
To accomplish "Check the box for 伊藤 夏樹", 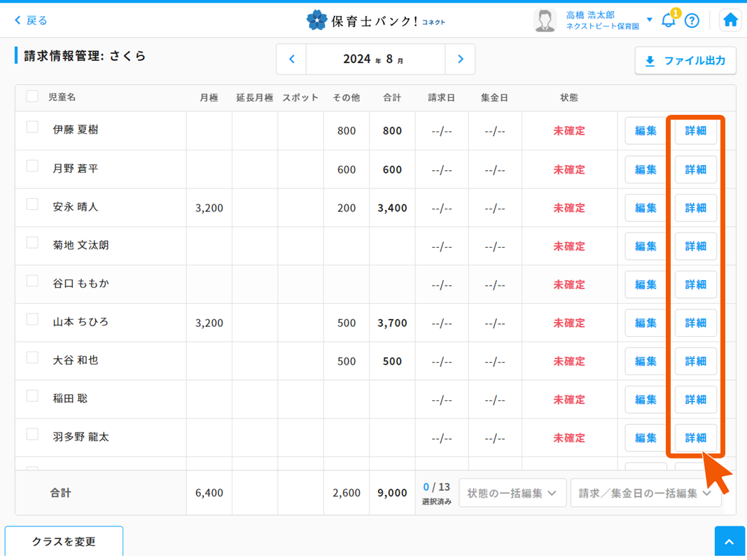I will point(32,127).
